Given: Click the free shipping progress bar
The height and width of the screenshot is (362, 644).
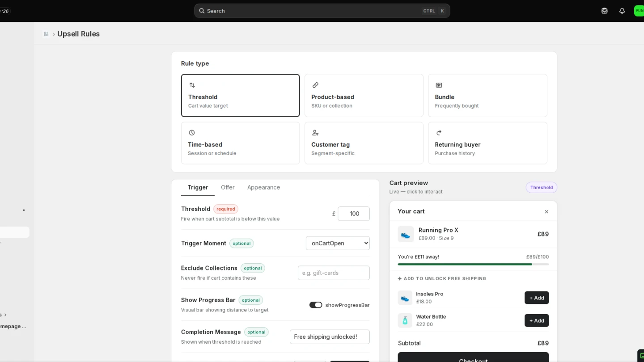Looking at the screenshot, I should pyautogui.click(x=473, y=264).
